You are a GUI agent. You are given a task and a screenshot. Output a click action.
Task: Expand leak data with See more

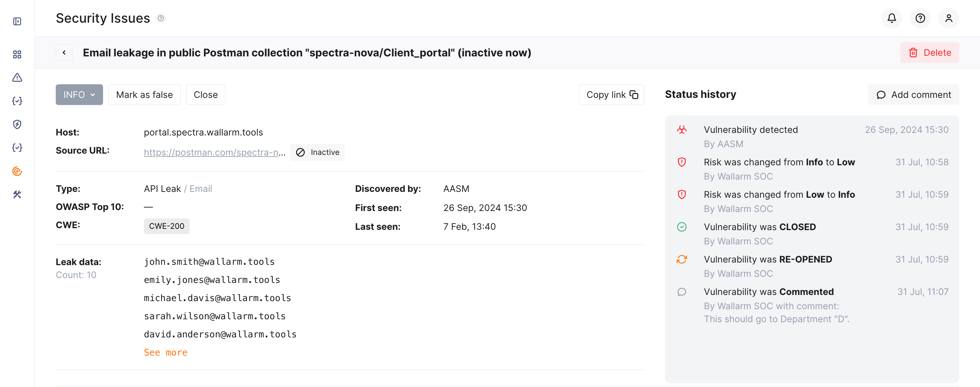pos(166,352)
